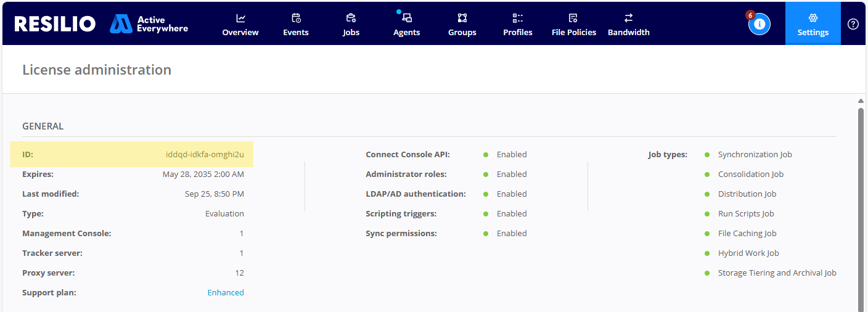Go to Jobs via briefcase icon
The image size is (868, 312).
[351, 18]
